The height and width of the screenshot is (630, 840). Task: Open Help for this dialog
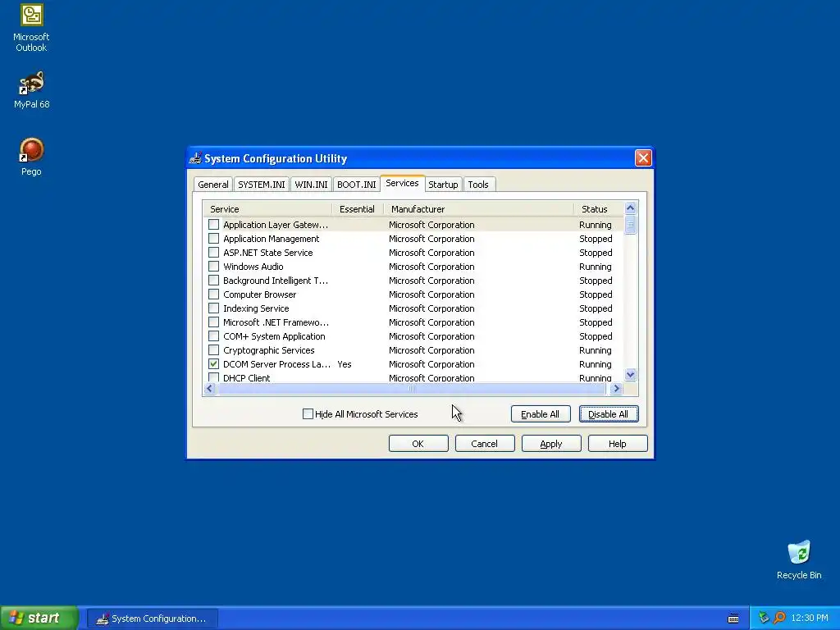[618, 444]
